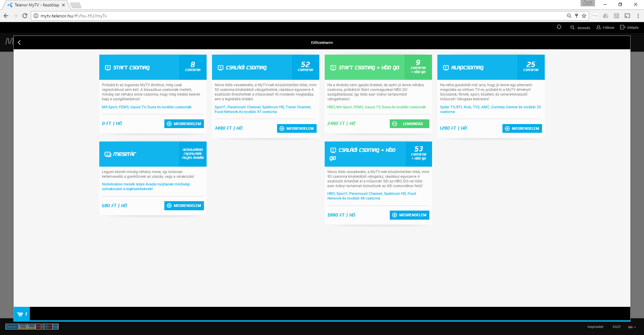Image resolution: width=644 pixels, height=335 pixels.
Task: Open Chrome's three-dot menu
Action: pos(638,16)
